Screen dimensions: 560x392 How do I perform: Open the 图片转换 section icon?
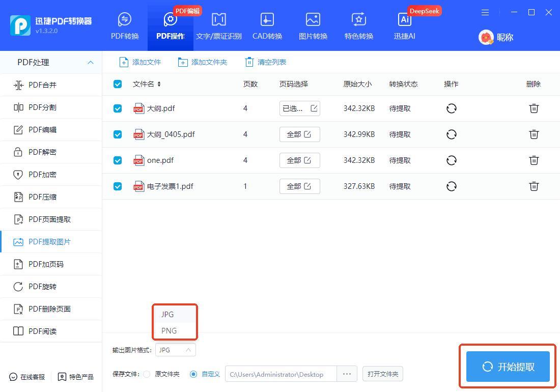313,20
